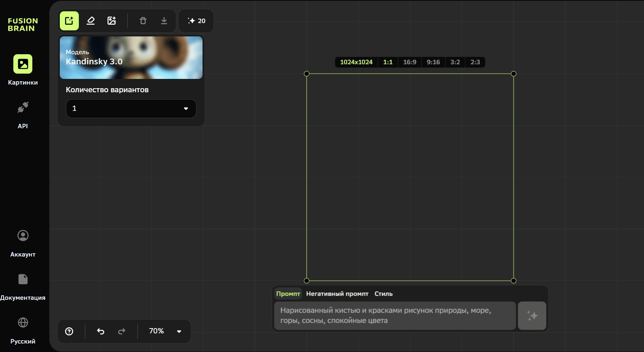This screenshot has height=352, width=644.
Task: Select the eraser edit tool
Action: 91,21
